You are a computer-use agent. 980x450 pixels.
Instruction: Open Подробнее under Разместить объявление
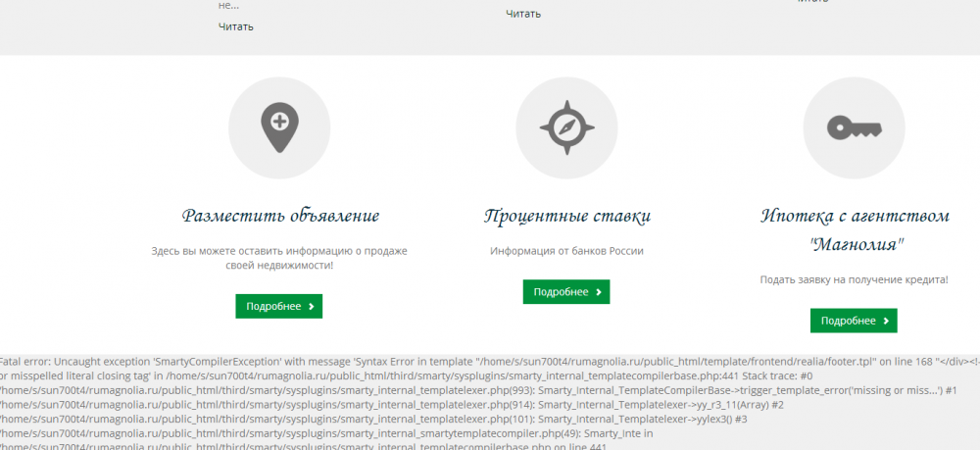click(278, 306)
